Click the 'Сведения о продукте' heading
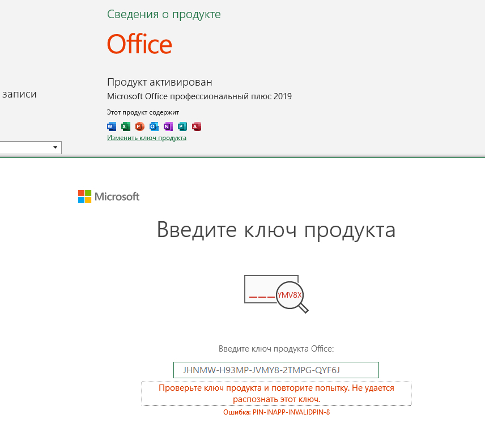 point(164,14)
